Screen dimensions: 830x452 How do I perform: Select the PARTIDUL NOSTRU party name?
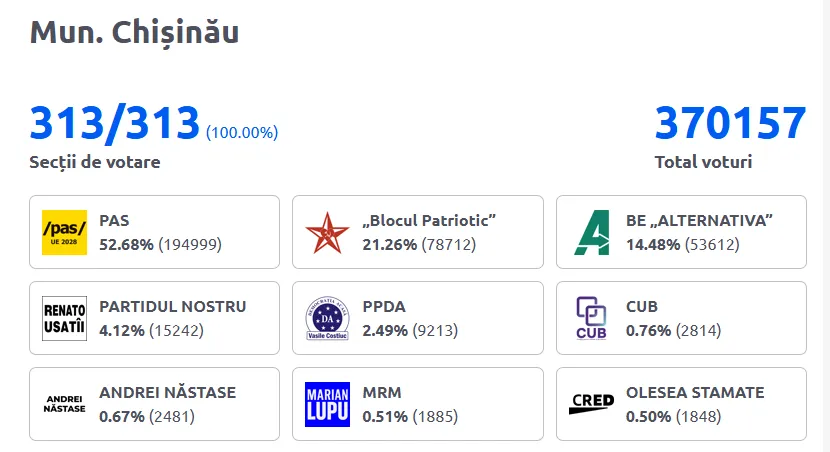pos(172,307)
